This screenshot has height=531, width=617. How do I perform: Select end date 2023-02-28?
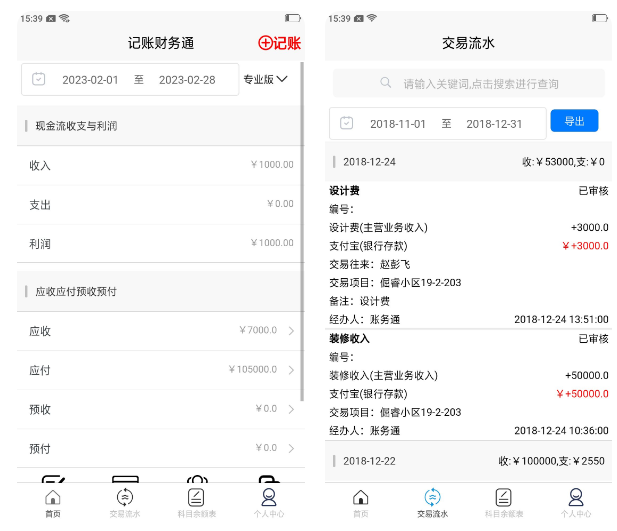(x=187, y=80)
